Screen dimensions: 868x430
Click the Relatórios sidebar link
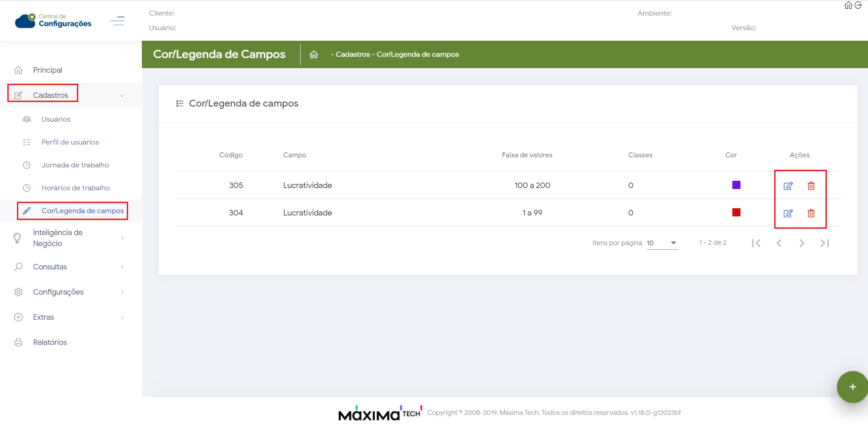click(50, 342)
